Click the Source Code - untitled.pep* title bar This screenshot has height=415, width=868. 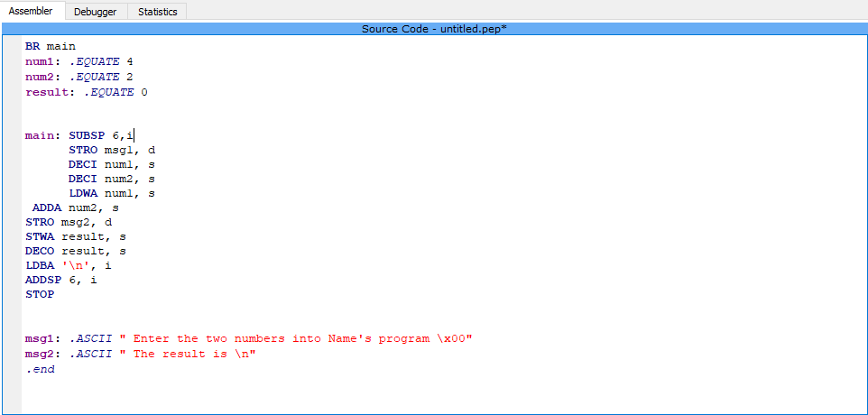(x=434, y=29)
